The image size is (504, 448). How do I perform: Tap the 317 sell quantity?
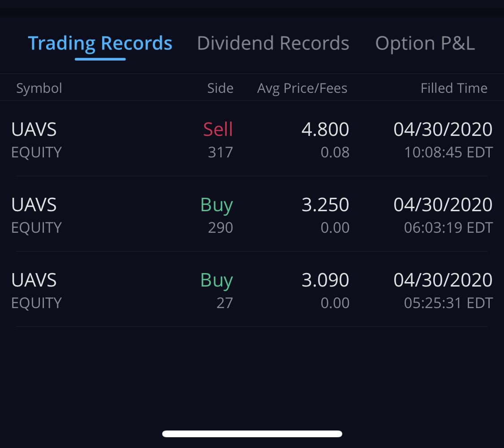pyautogui.click(x=220, y=152)
